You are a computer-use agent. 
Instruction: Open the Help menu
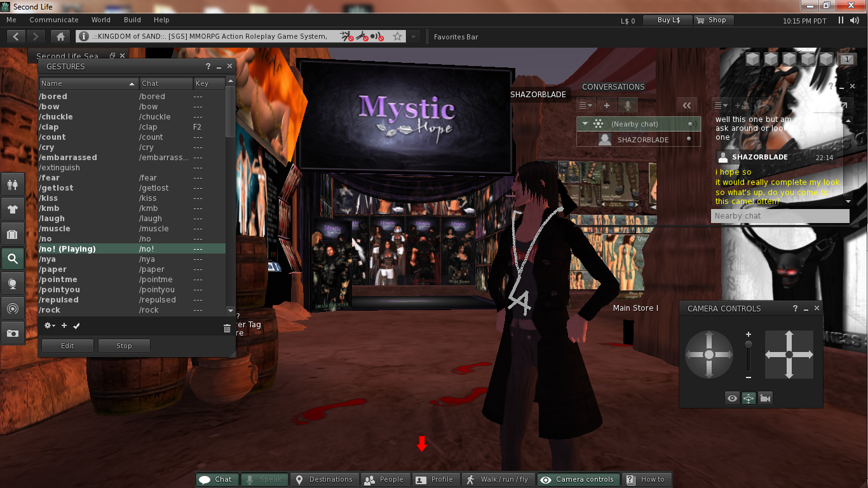(161, 20)
